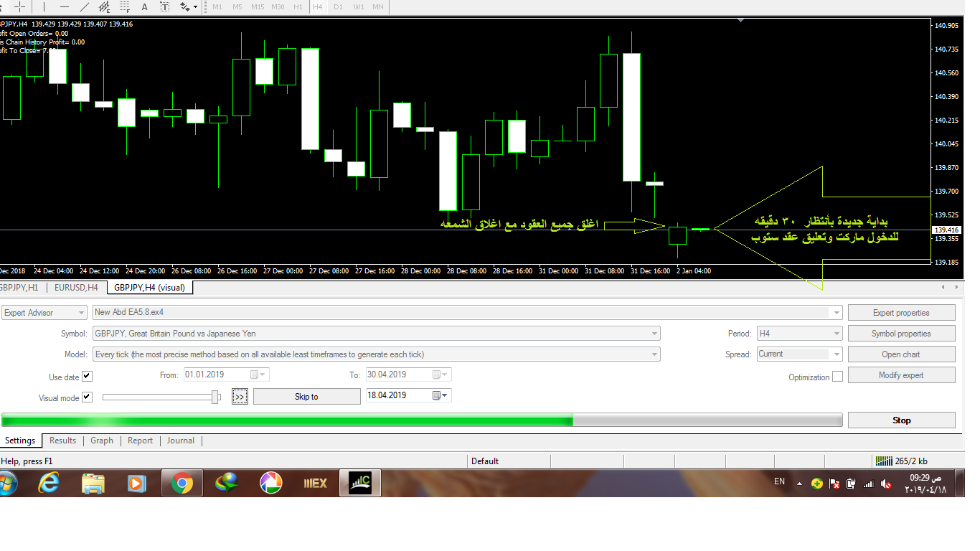Pick the vertical line drawing tool
The width and height of the screenshot is (980, 551).
(44, 6)
